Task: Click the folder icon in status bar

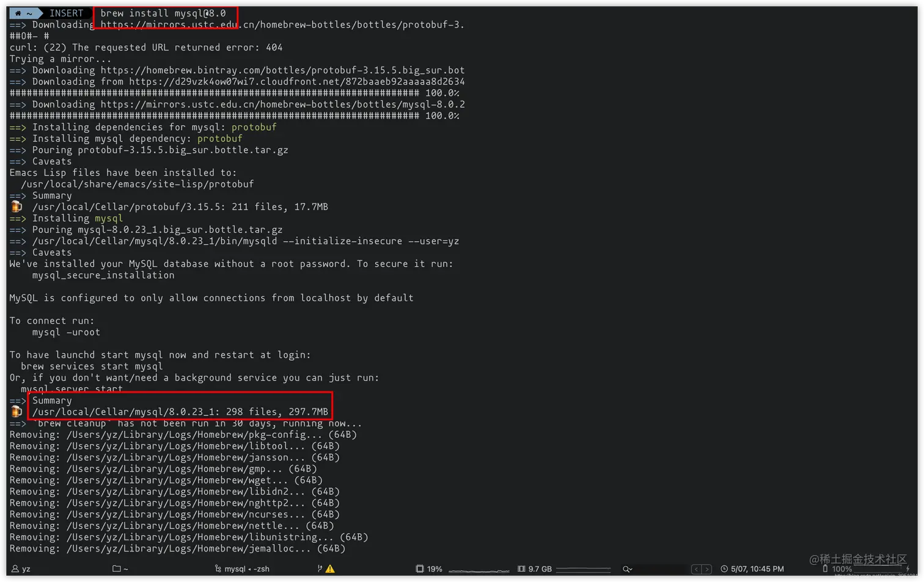Action: point(117,569)
